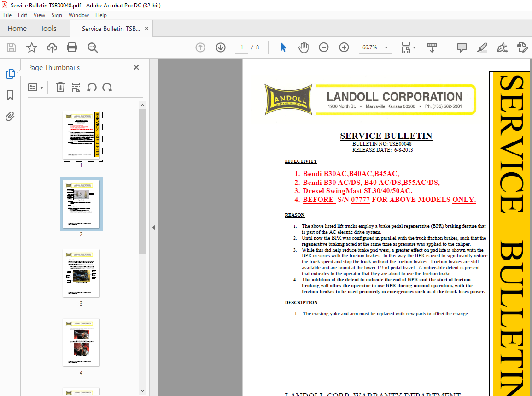Open thumbnails panel options dropdown
This screenshot has width=532, height=396.
pos(35,88)
